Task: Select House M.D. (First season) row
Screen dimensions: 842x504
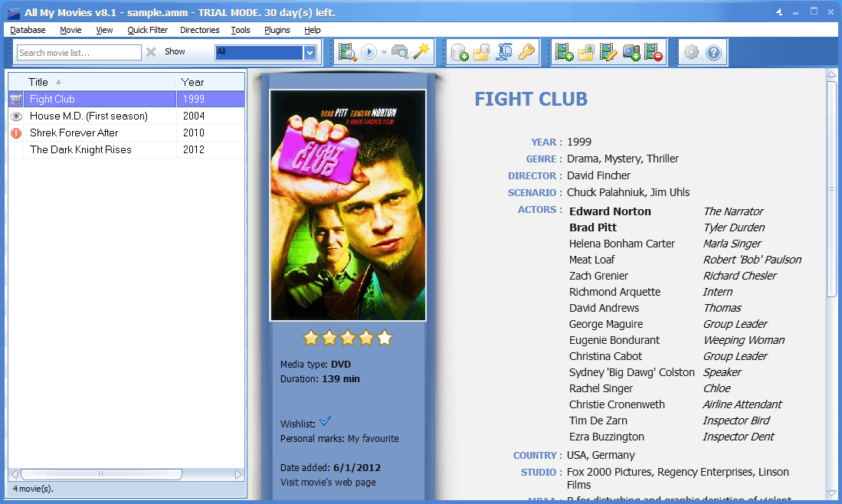Action: pyautogui.click(x=126, y=116)
